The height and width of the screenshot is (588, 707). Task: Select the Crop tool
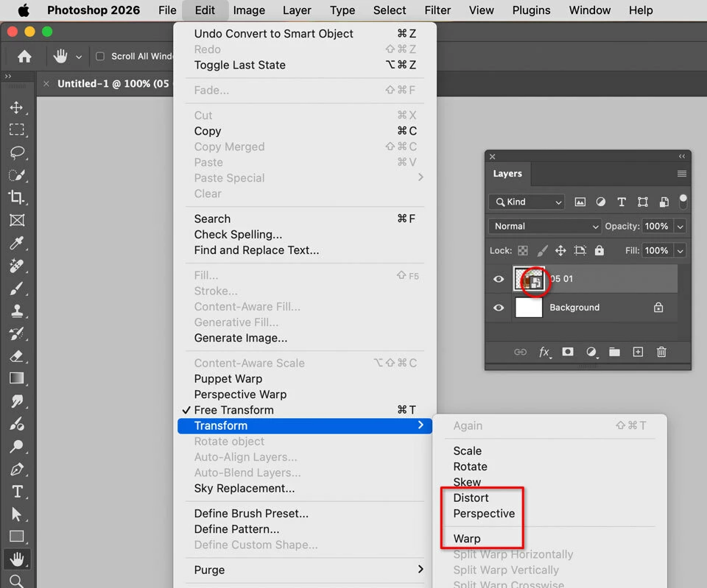tap(17, 197)
